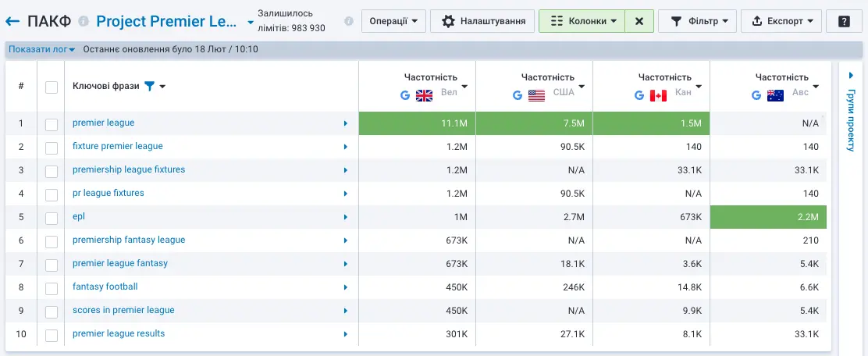This screenshot has height=356, width=868.
Task: Click the help question mark button
Action: point(844,21)
